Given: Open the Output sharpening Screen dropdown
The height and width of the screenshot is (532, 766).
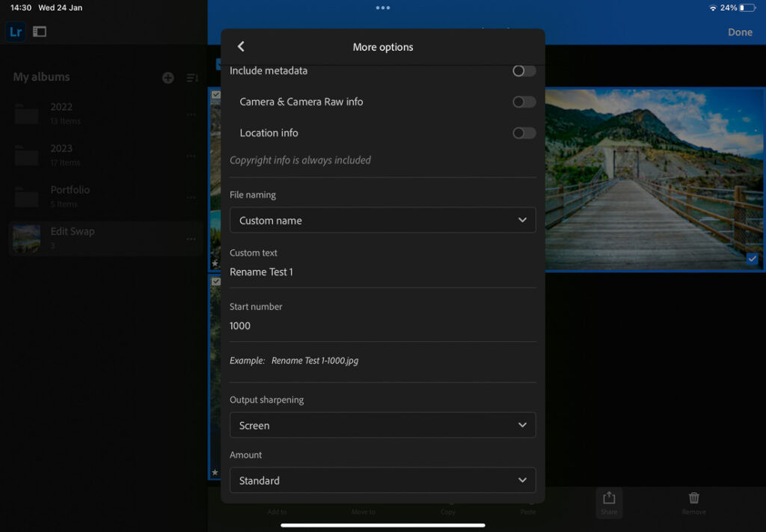Looking at the screenshot, I should [x=382, y=425].
